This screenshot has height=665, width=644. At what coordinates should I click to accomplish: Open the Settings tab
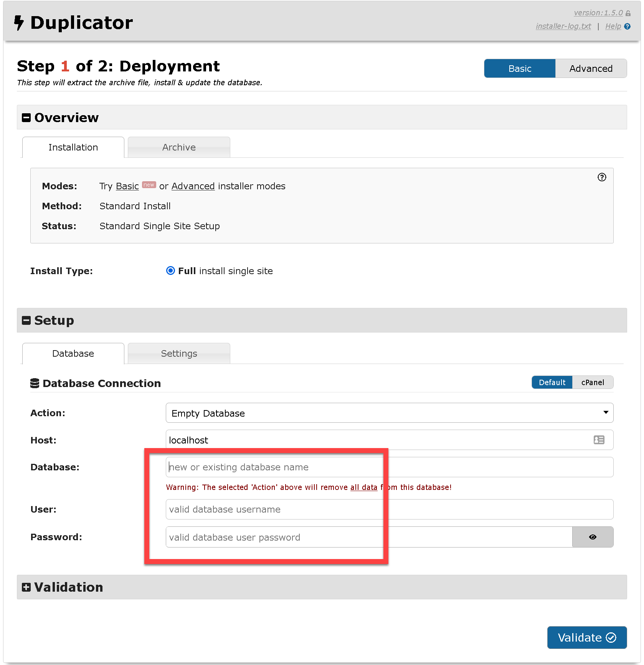179,354
